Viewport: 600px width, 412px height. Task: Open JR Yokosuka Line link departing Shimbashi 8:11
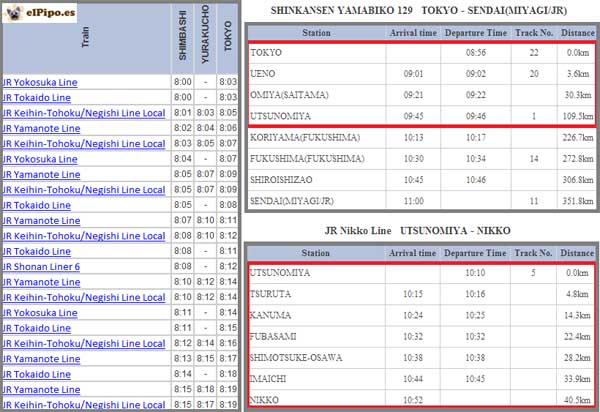(x=40, y=313)
